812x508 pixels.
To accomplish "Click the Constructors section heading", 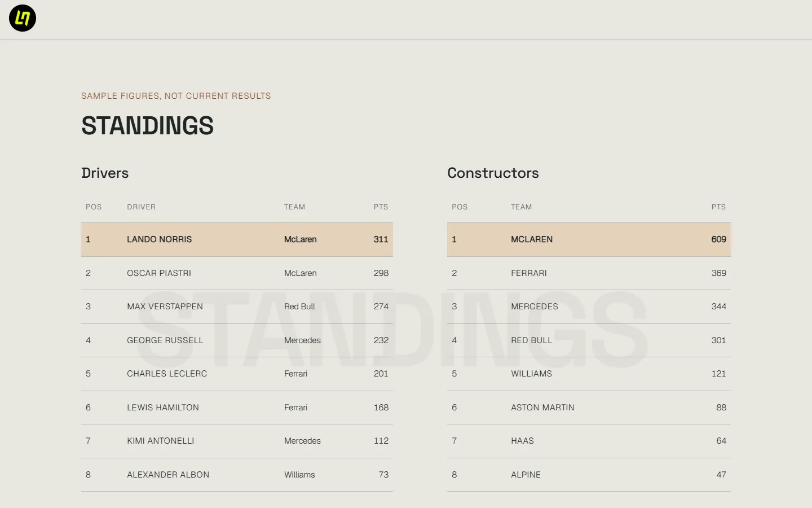I will pos(493,173).
